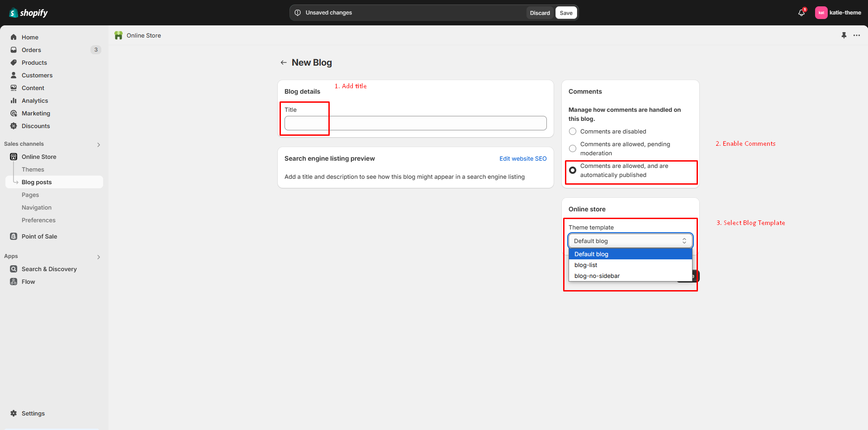
Task: Expand the Sales channels section
Action: [99, 144]
